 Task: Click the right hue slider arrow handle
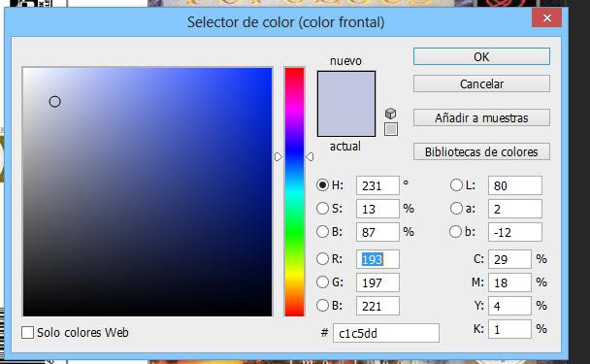310,156
